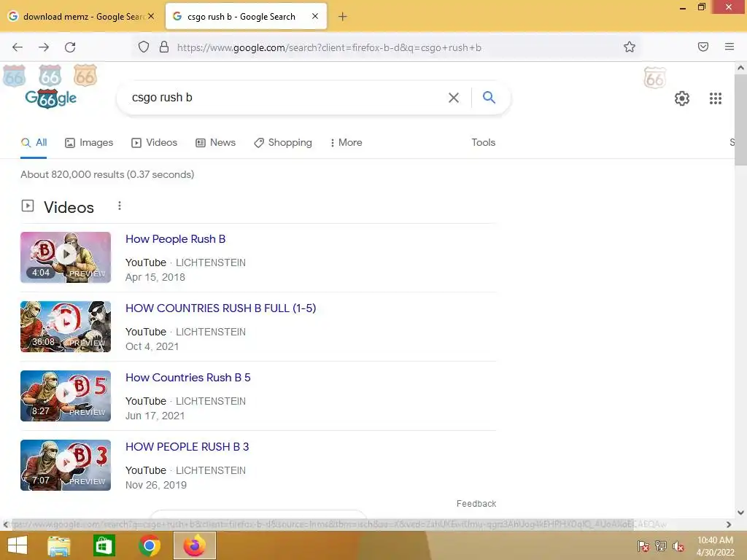Click the Google Route 66 doodle logo
The width and height of the screenshot is (747, 560).
tap(50, 98)
